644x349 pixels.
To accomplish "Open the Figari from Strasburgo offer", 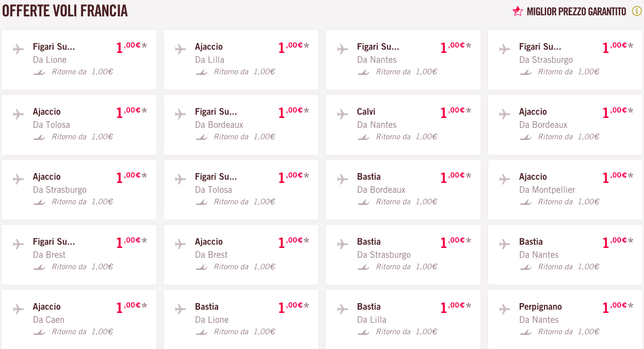I will tap(565, 60).
